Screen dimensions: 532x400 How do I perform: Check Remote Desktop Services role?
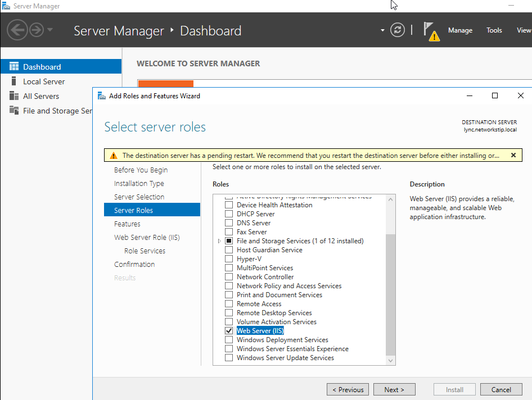(229, 312)
